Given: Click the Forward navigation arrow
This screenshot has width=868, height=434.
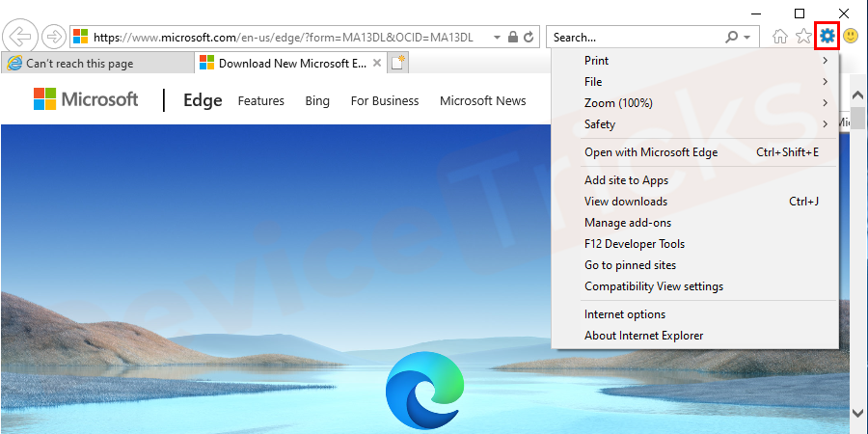Looking at the screenshot, I should coord(54,37).
